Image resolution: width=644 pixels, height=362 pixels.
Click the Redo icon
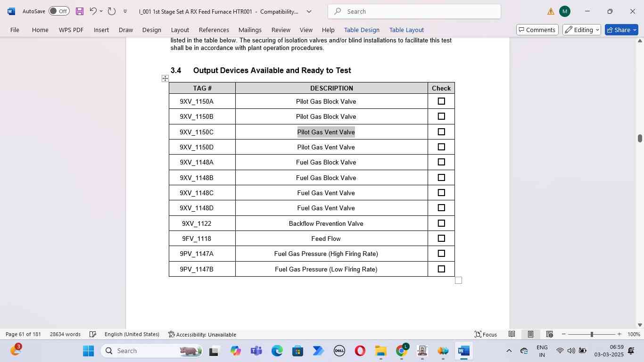point(112,11)
